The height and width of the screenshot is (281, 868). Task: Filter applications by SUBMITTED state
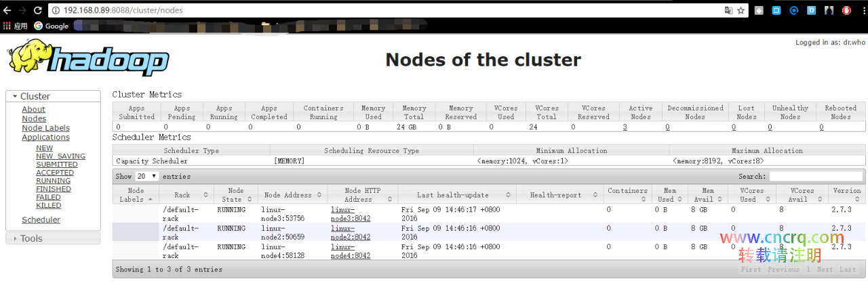(56, 165)
